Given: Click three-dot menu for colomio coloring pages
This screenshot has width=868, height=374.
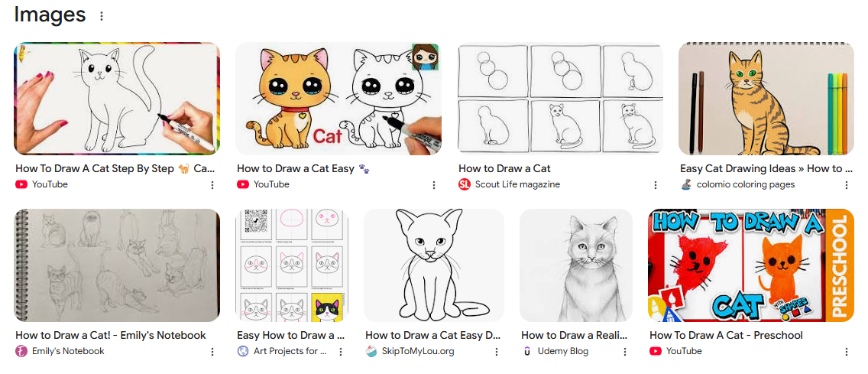Looking at the screenshot, I should 847,185.
